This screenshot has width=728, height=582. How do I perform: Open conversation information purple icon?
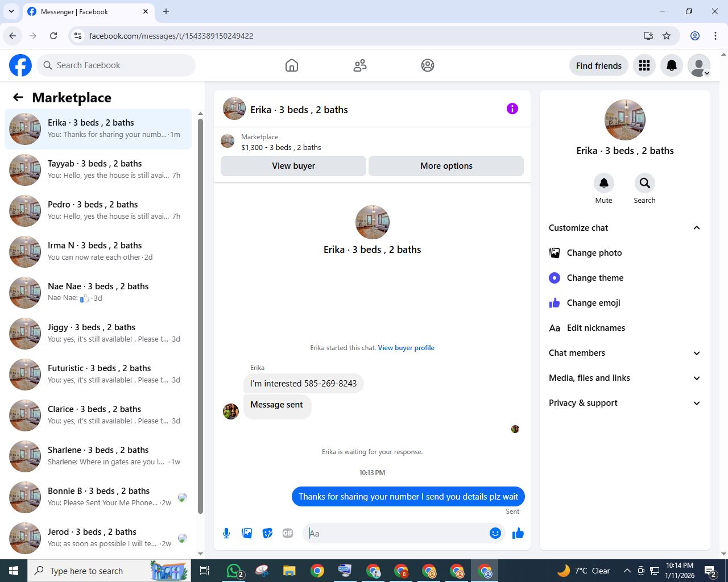pos(512,109)
